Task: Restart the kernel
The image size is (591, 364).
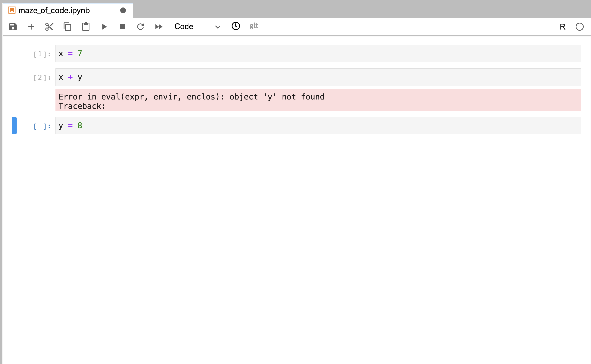Action: (x=140, y=26)
